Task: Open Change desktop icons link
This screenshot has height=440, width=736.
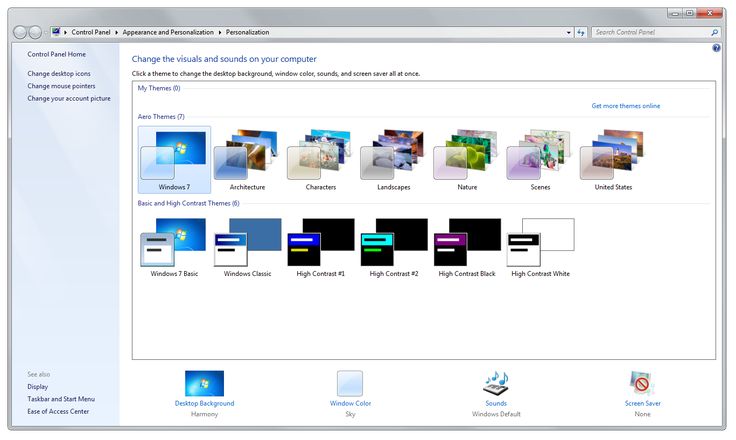Action: (x=59, y=74)
